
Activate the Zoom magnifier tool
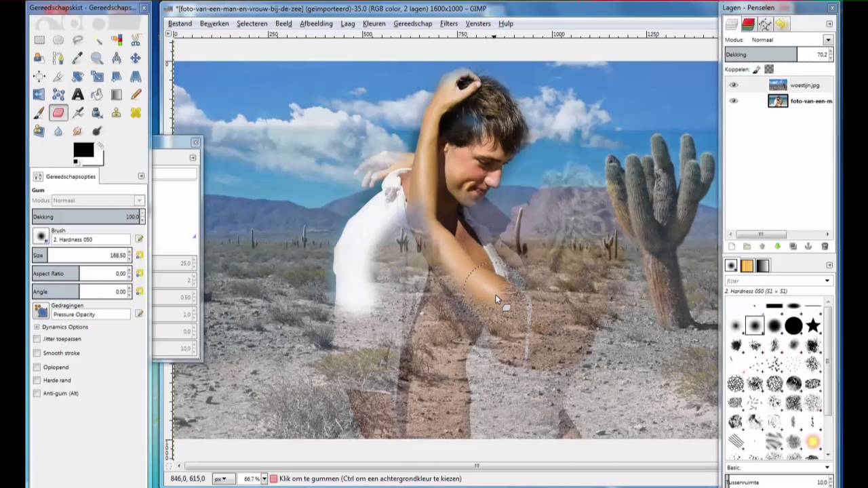click(97, 58)
